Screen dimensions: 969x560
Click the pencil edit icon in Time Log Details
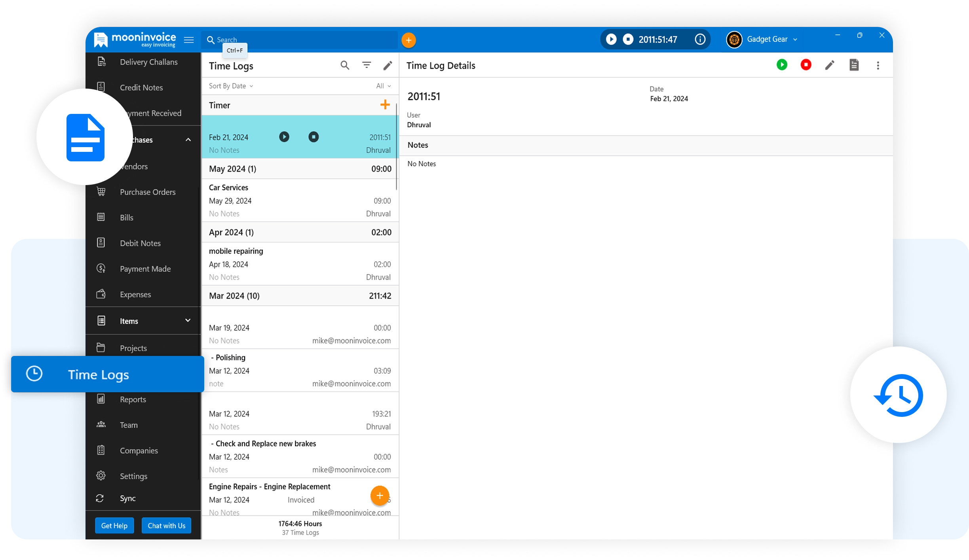tap(830, 65)
